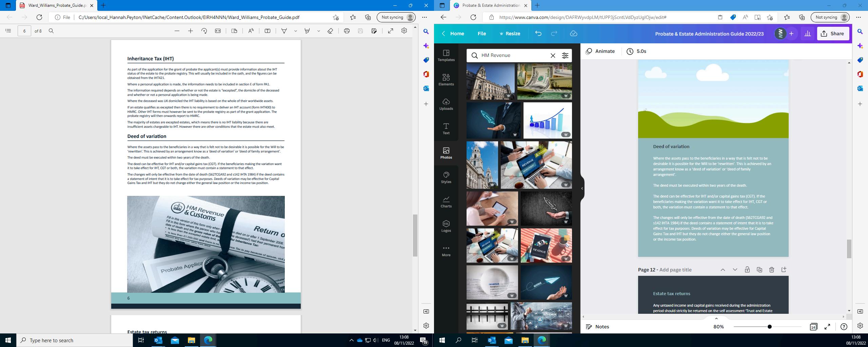Select the PDF add text tool

coord(268,31)
